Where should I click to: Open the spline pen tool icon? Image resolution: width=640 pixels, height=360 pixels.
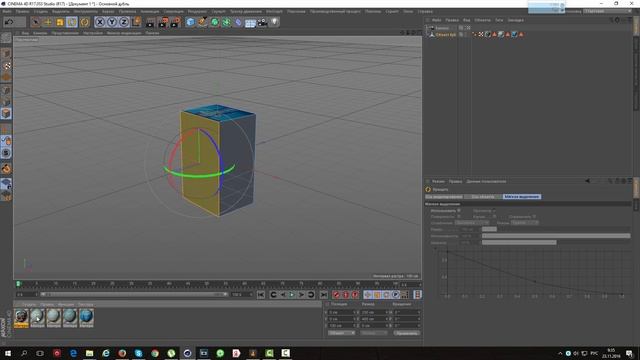coord(202,22)
